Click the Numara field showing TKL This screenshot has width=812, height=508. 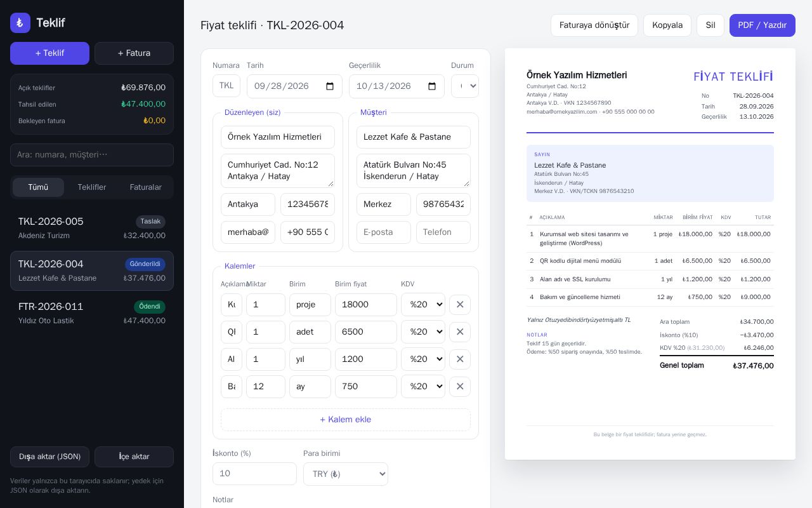pos(226,86)
